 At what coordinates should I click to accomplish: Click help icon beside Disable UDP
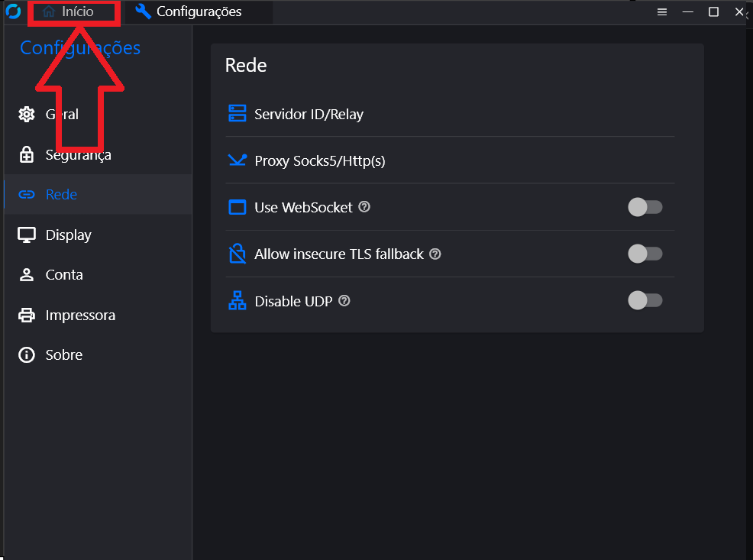344,301
